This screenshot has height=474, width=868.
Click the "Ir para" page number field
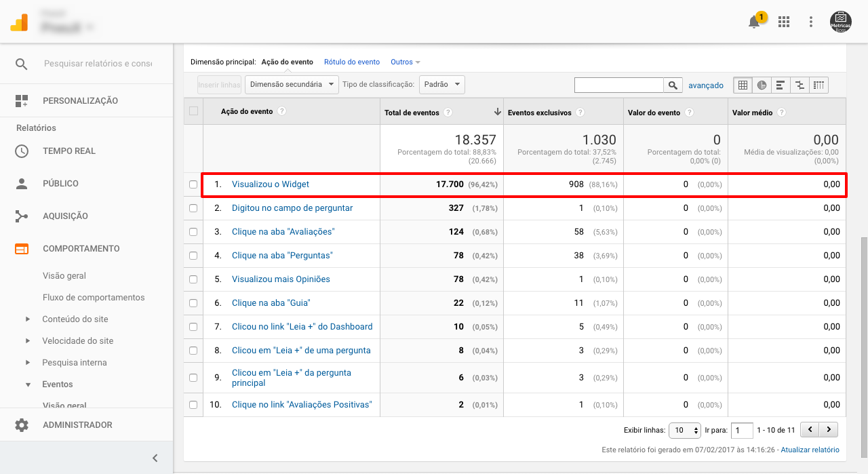pyautogui.click(x=742, y=430)
